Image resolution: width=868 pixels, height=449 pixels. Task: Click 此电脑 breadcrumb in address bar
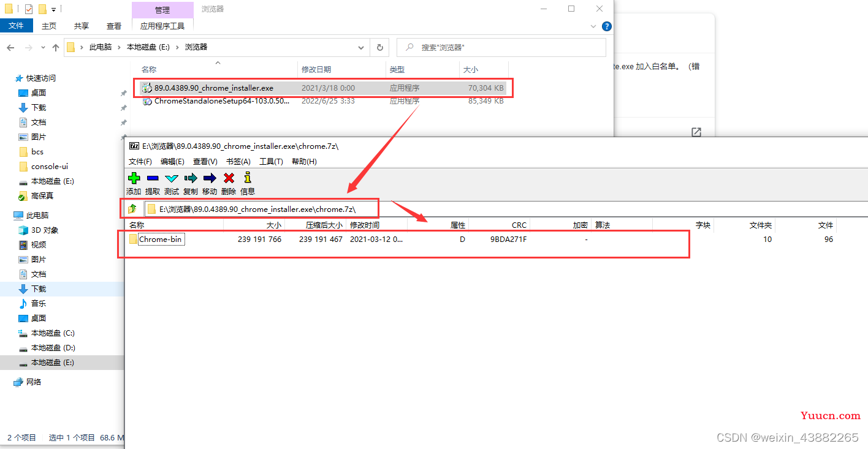(x=101, y=47)
